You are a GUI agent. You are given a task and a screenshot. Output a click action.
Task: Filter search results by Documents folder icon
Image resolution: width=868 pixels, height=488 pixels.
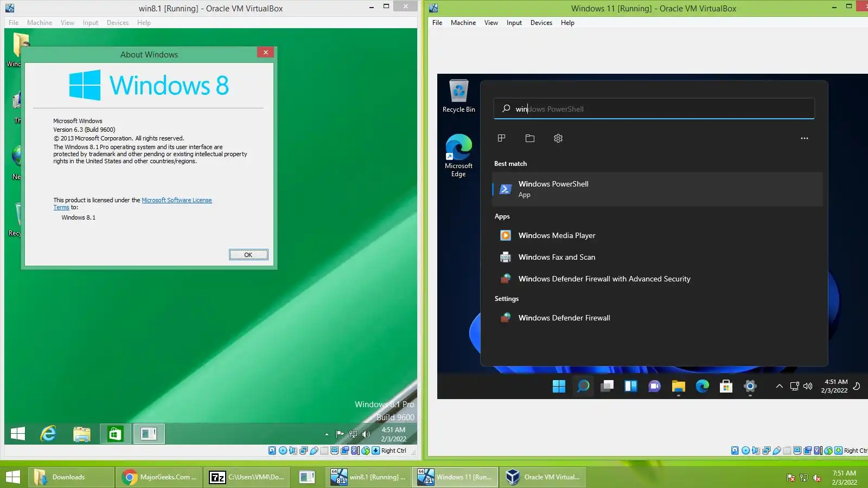click(530, 138)
